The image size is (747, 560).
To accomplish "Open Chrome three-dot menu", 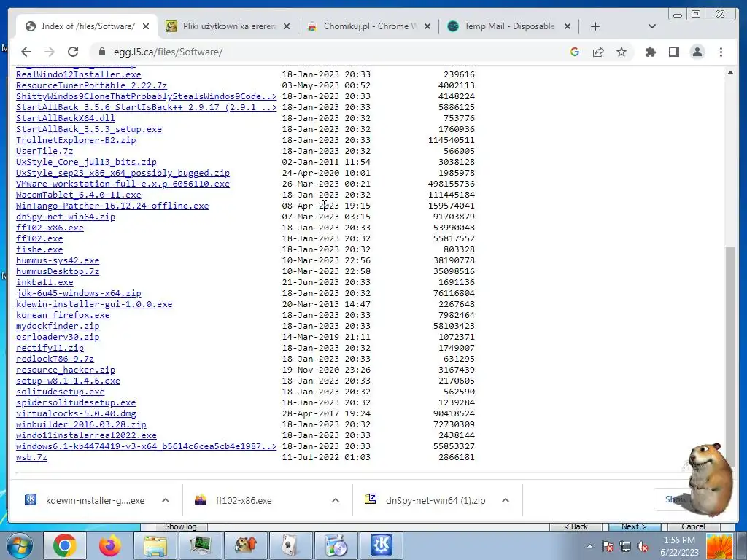I will point(721,52).
